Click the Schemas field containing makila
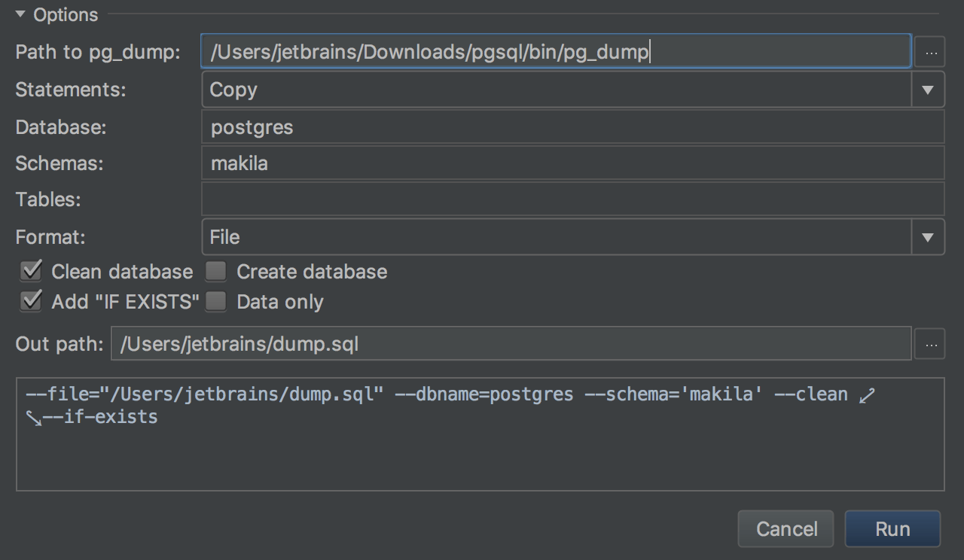Viewport: 964px width, 560px height. coord(572,163)
